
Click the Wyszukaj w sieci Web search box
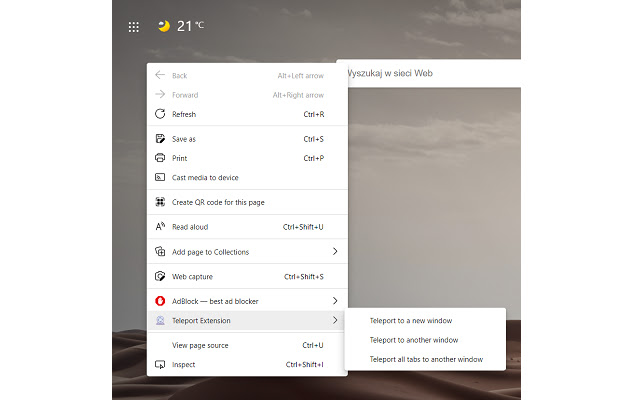(x=434, y=73)
